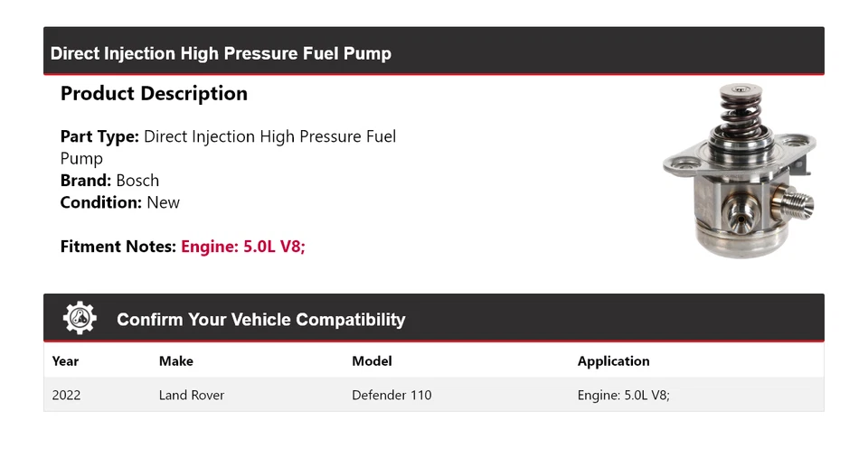Click the New condition value
Viewport: 868px width, 467px height.
tap(164, 202)
